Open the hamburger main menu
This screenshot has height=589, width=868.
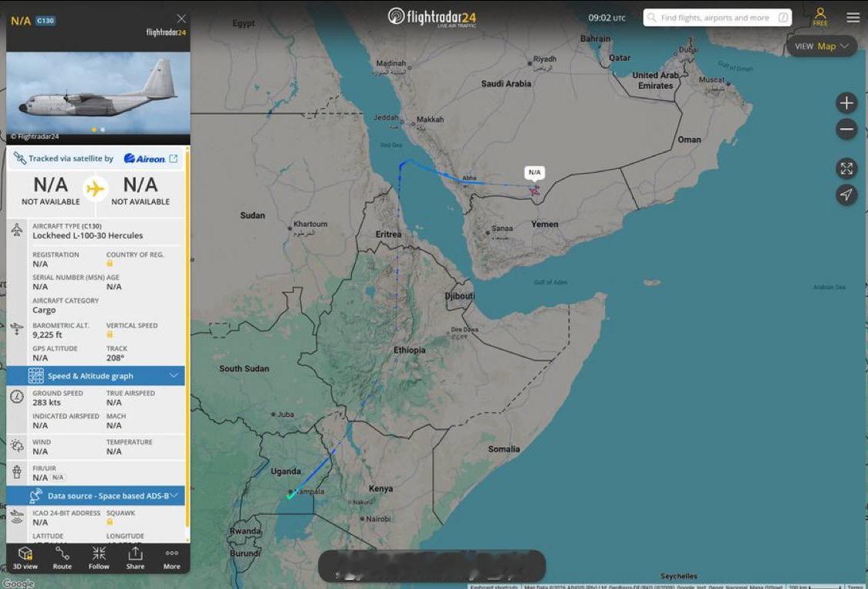[x=853, y=17]
